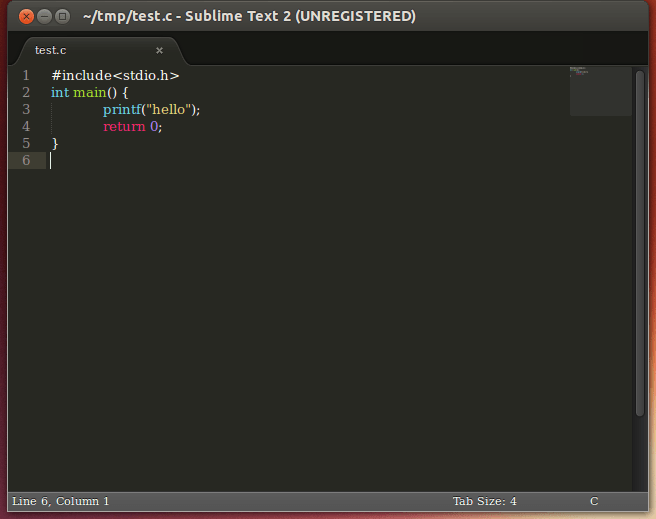Close the test.c tab
Screen dimensions: 656x519
159,50
